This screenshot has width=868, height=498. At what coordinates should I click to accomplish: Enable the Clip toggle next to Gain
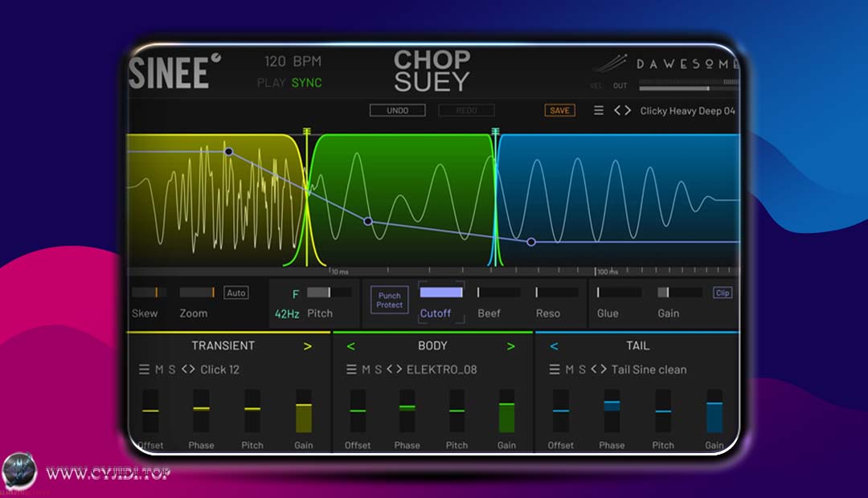(x=723, y=293)
